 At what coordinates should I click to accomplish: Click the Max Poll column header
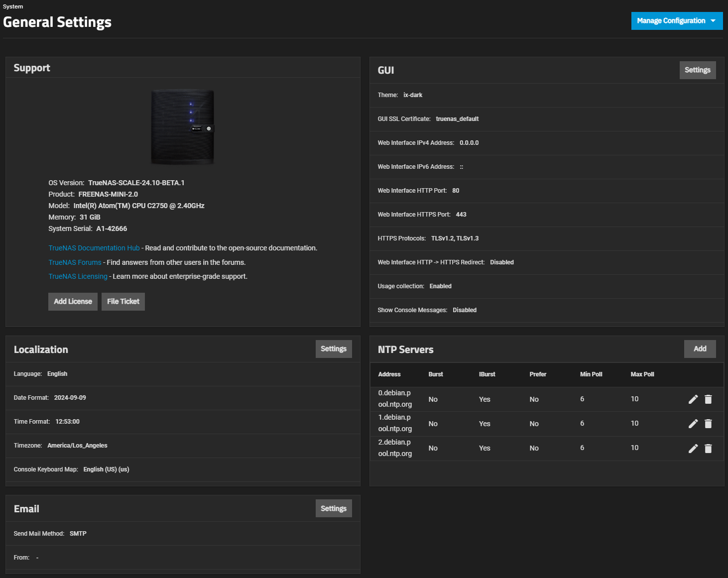click(642, 374)
